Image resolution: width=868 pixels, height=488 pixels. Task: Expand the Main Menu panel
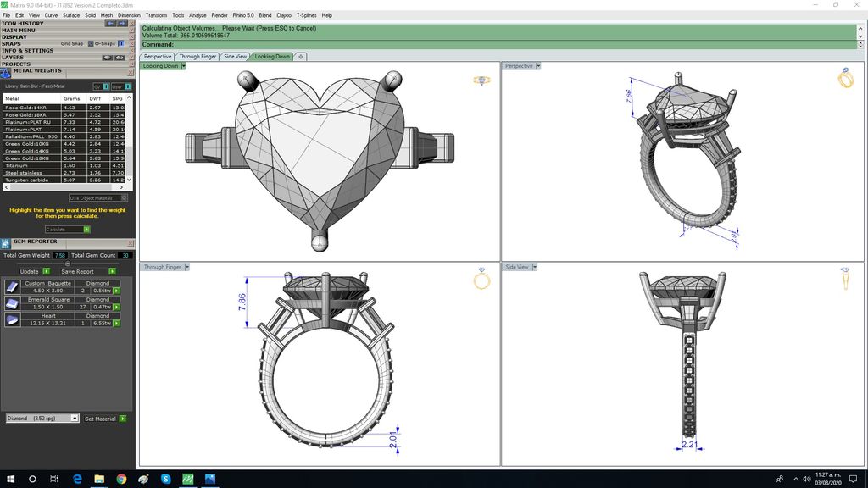coord(19,30)
